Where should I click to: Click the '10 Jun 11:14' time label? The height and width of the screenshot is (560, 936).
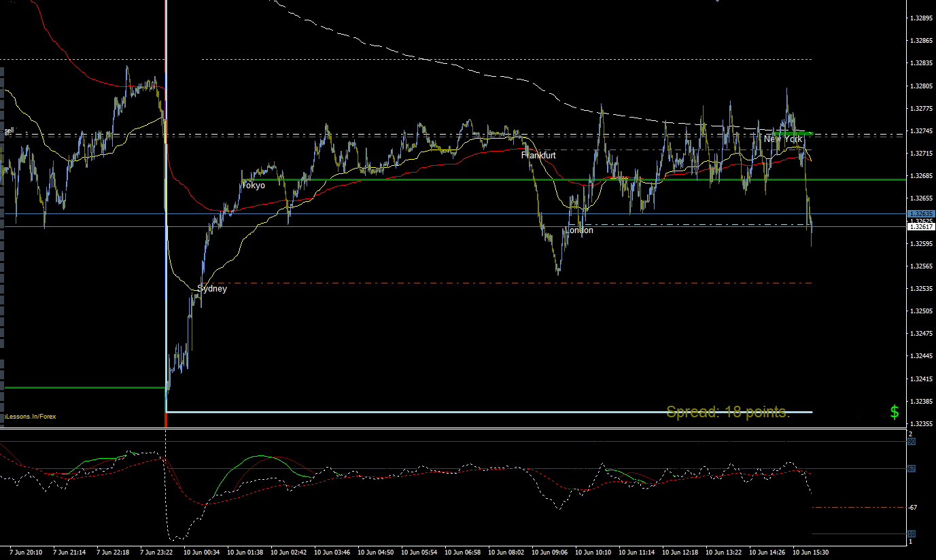click(637, 553)
